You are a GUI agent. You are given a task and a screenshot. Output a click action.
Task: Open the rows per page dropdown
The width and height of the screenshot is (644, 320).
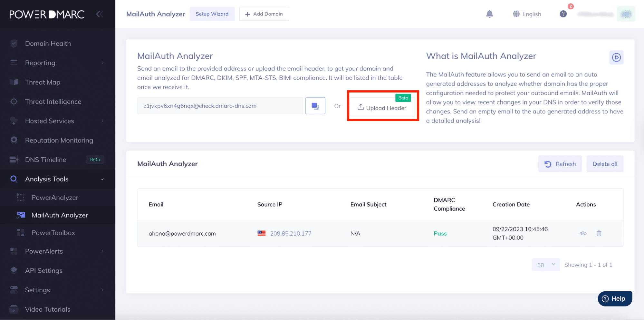pyautogui.click(x=545, y=265)
